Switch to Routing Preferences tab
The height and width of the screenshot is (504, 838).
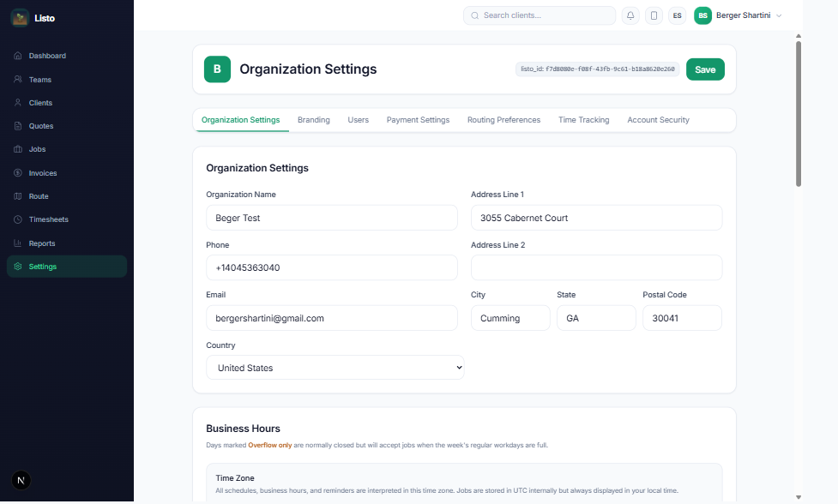[503, 120]
